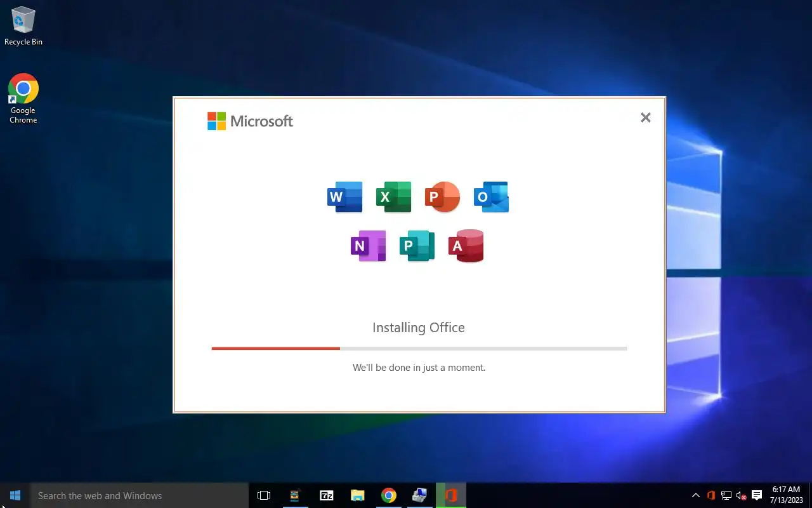Click the Access icon in the installer
This screenshot has height=508, width=812.
point(466,246)
